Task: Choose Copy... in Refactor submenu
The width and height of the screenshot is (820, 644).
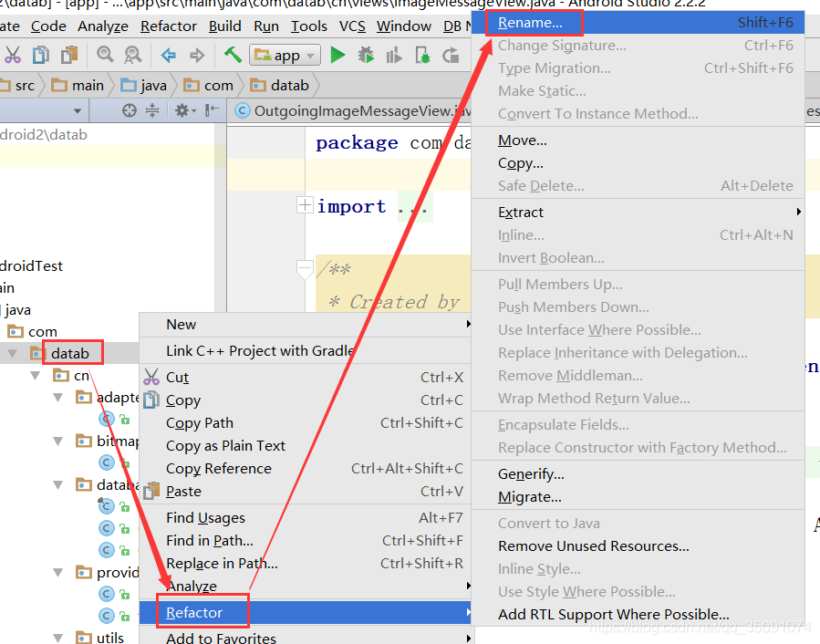Action: (x=638, y=163)
